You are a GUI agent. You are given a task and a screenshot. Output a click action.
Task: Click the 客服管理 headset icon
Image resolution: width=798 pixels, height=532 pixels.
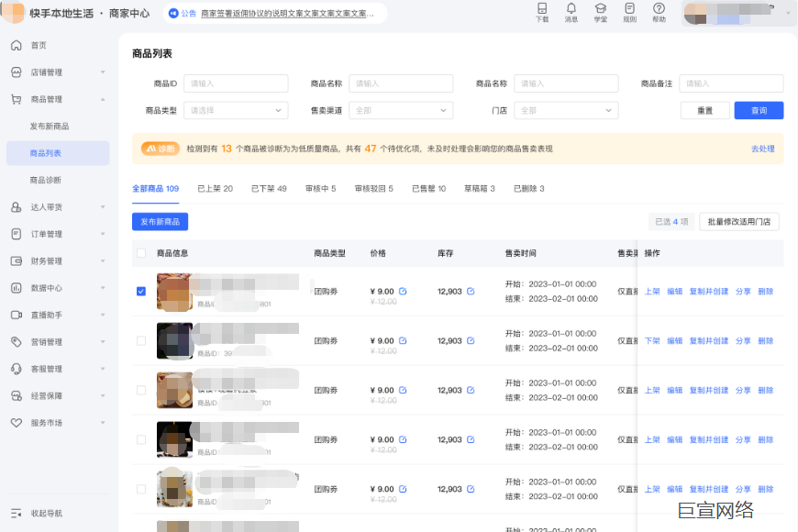pyautogui.click(x=17, y=369)
